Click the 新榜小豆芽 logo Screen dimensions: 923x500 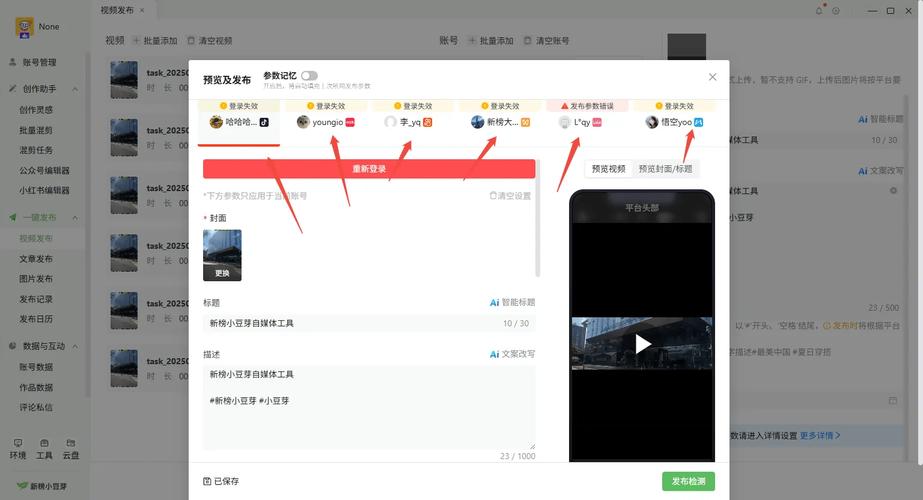point(42,486)
